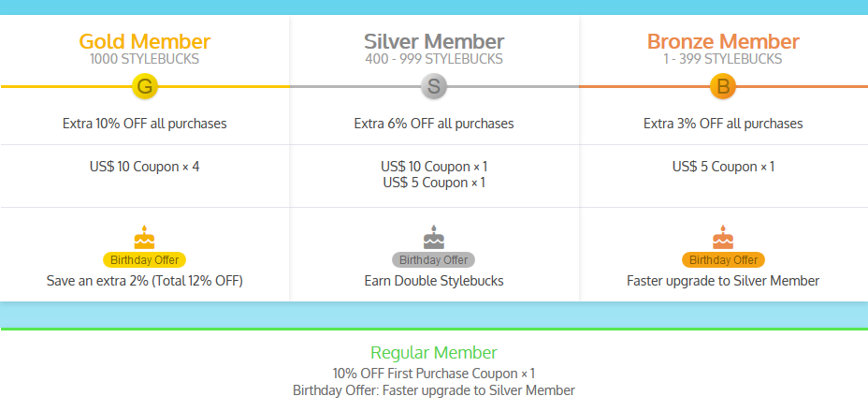Screen dimensions: 868x411
Task: Click Extra 10% OFF all purchases text
Action: pyautogui.click(x=144, y=123)
